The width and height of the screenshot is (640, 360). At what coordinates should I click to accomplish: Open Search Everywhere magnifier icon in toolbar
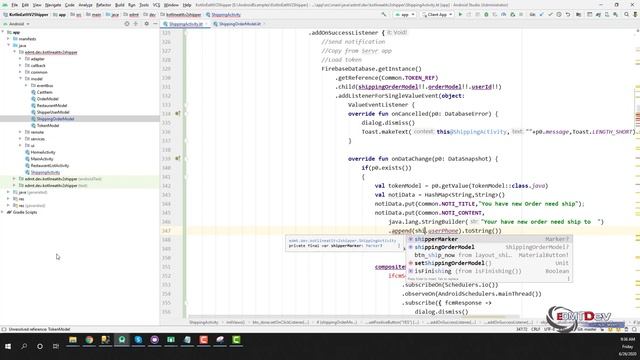[x=627, y=14]
